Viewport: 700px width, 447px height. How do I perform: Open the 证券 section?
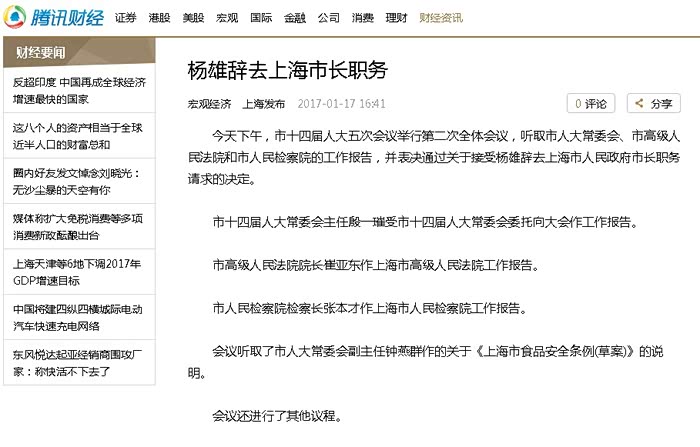coord(126,18)
